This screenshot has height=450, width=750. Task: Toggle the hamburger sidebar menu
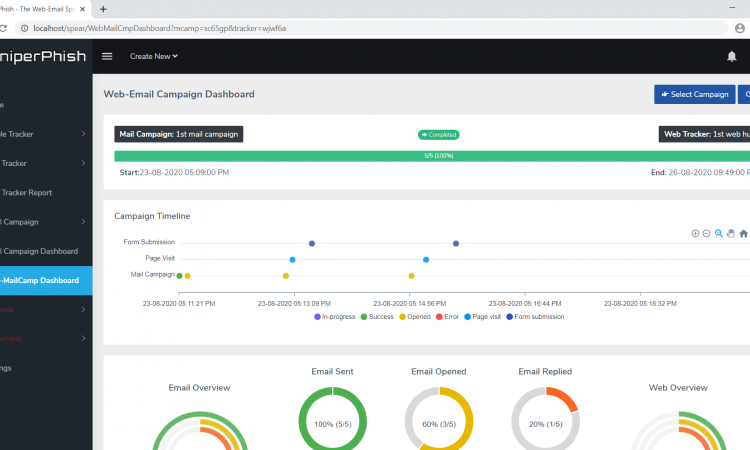[x=107, y=56]
